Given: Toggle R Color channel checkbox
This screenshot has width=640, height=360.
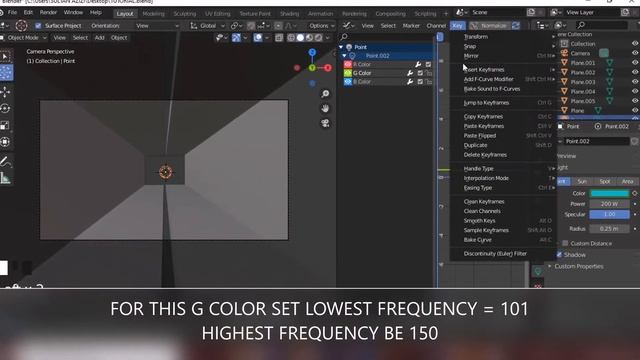Looking at the screenshot, I should coord(428,64).
